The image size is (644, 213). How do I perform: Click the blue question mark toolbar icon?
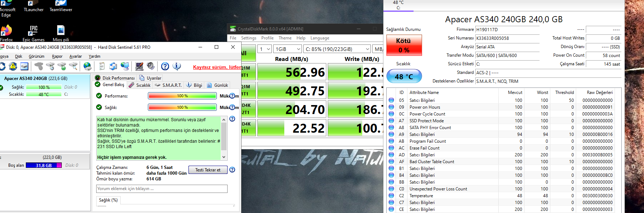[x=165, y=66]
